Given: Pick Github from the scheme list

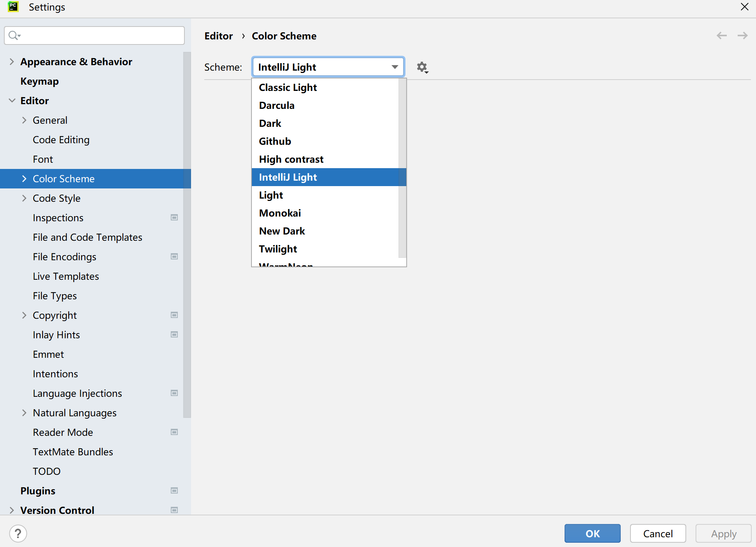Looking at the screenshot, I should pyautogui.click(x=325, y=141).
